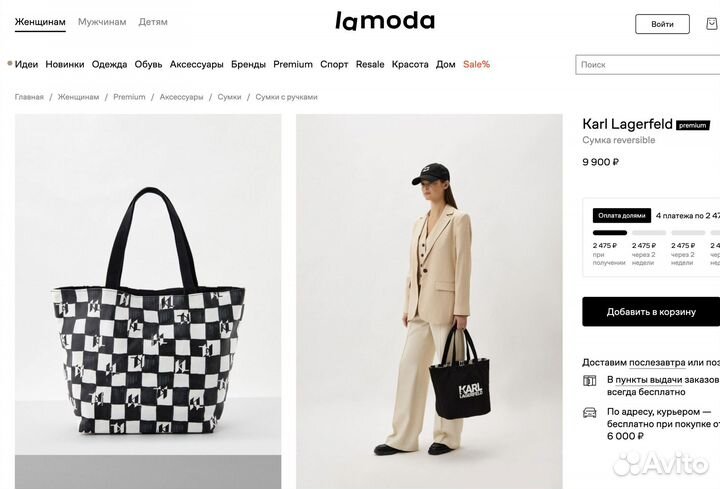Switch to the Детям tab
The width and height of the screenshot is (720, 489).
153,22
